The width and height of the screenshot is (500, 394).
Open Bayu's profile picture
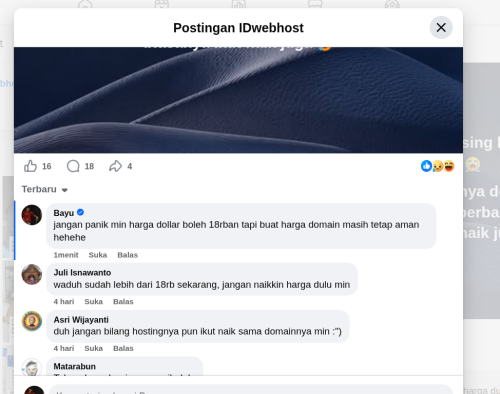pyautogui.click(x=32, y=215)
